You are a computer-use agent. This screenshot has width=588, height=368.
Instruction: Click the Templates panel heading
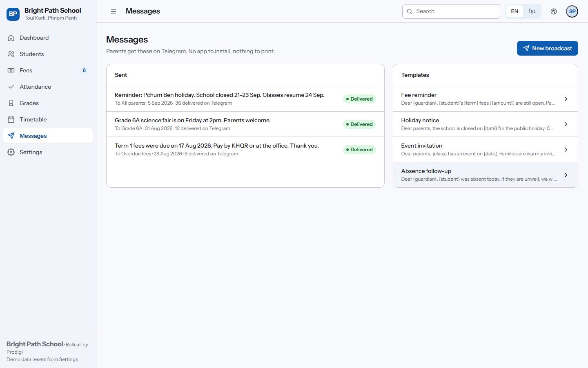pos(415,75)
